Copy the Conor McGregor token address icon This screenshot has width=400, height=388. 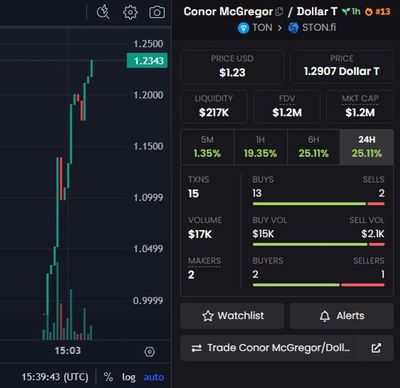tap(279, 12)
